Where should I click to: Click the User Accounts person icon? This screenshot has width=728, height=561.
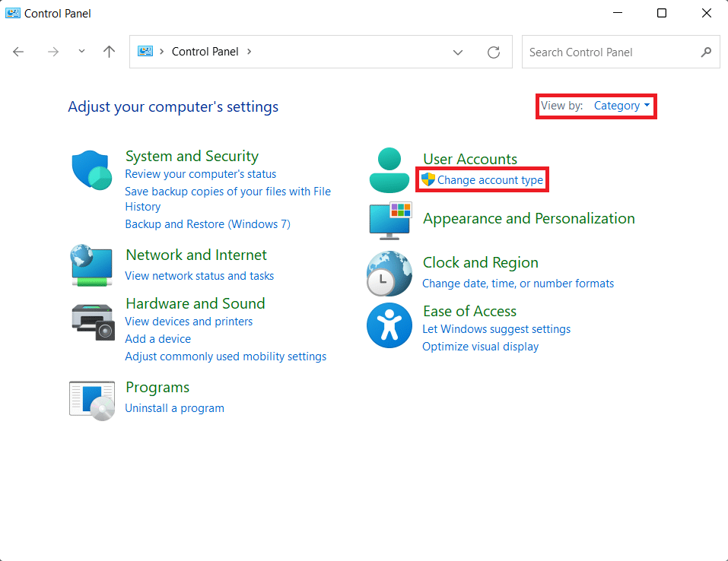[x=389, y=170]
